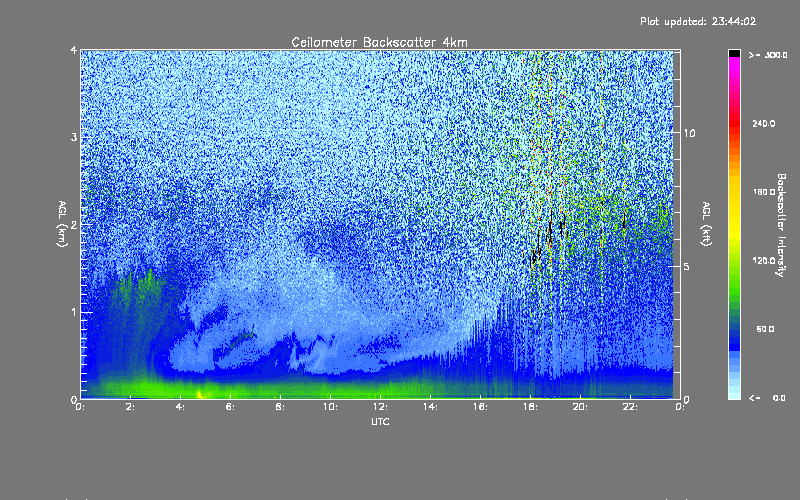Click the '3' tick on the AGL km axis

pyautogui.click(x=74, y=137)
